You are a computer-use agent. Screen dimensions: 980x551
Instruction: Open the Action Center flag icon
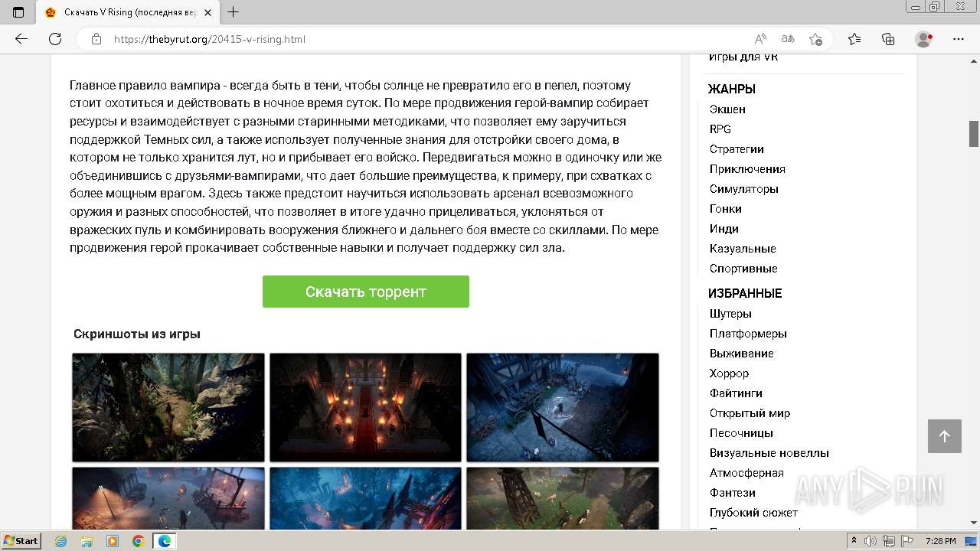(907, 541)
